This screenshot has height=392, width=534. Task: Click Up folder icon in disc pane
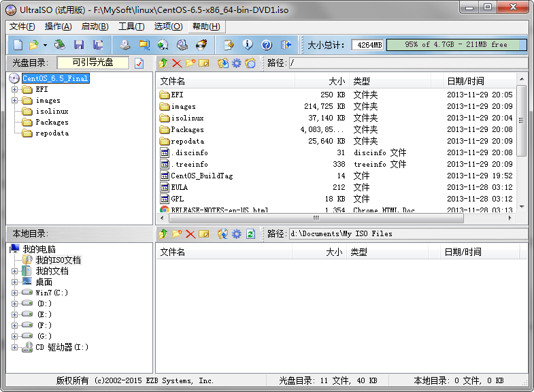[163, 63]
